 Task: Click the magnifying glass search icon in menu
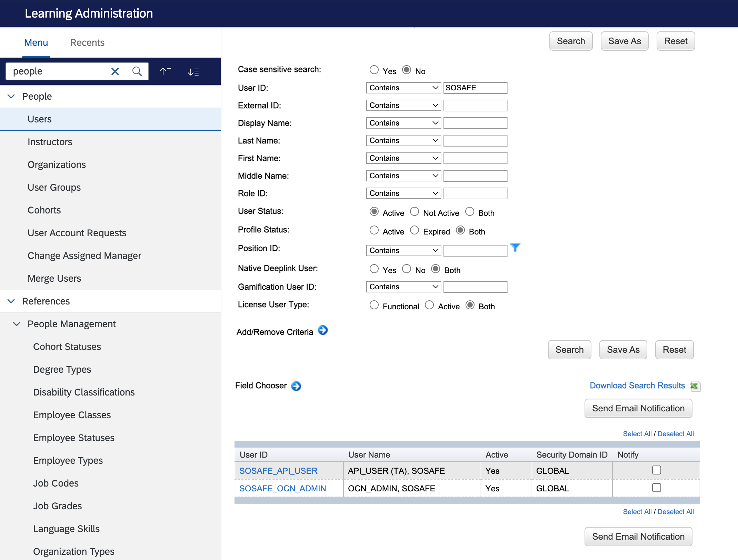[137, 71]
